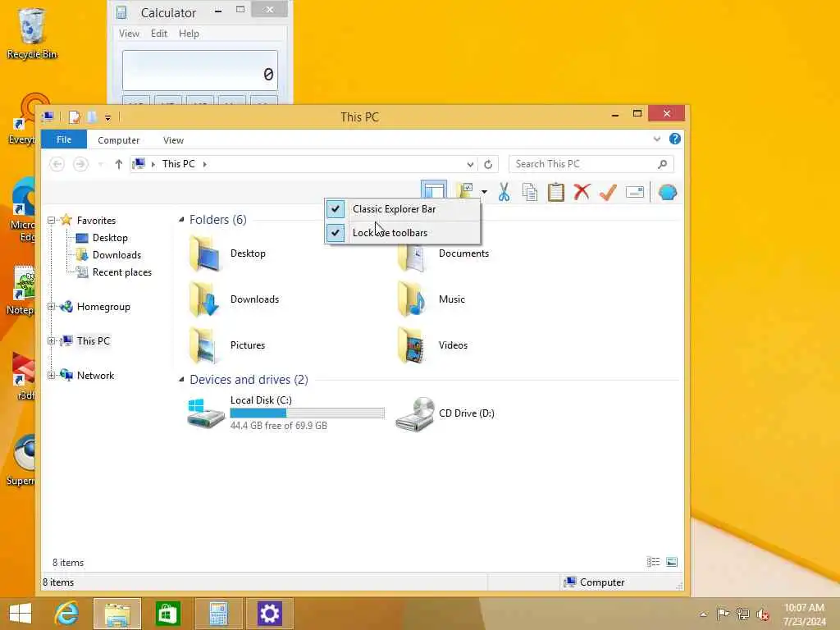Image resolution: width=840 pixels, height=630 pixels.
Task: Select the Videos folder icon
Action: coord(412,345)
